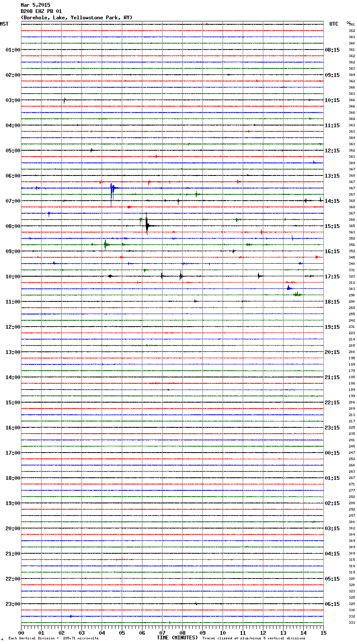Click the '03:00' MST time label
The image size is (357, 644).
[x=13, y=100]
